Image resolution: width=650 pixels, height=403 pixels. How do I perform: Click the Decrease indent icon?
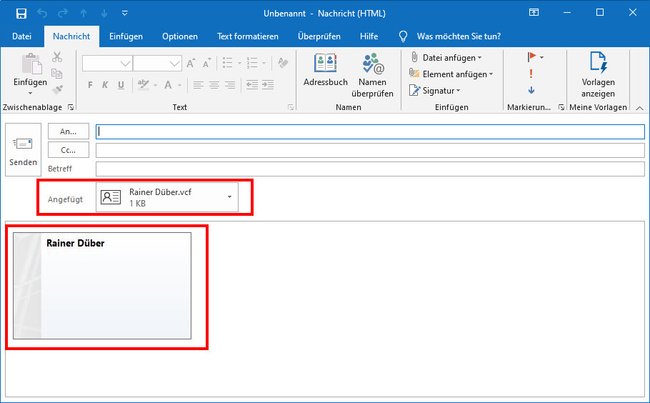252,85
